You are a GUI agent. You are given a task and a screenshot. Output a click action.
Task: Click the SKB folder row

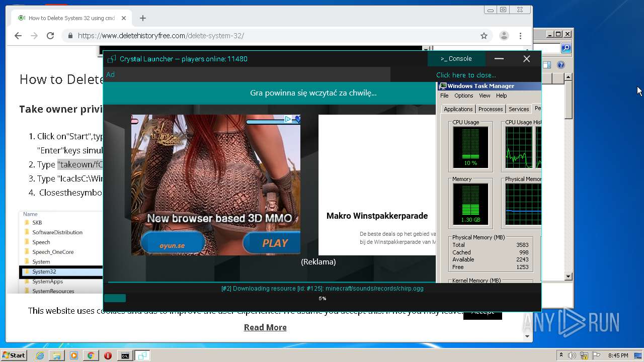(37, 222)
